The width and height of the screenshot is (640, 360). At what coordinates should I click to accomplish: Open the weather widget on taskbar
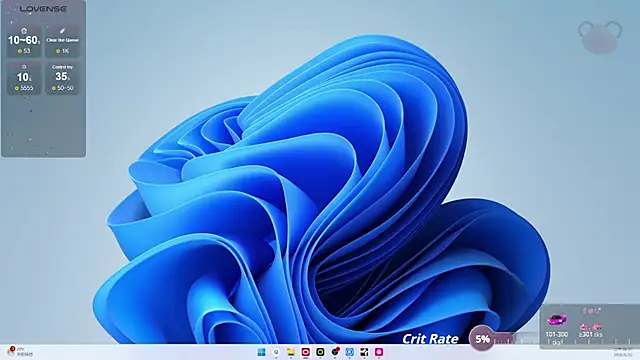pyautogui.click(x=19, y=352)
